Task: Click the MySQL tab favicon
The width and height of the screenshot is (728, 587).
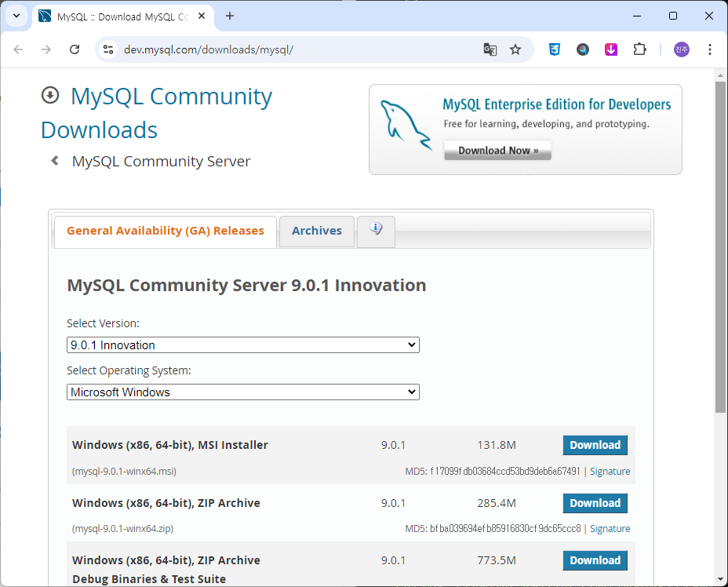Action: click(x=45, y=16)
